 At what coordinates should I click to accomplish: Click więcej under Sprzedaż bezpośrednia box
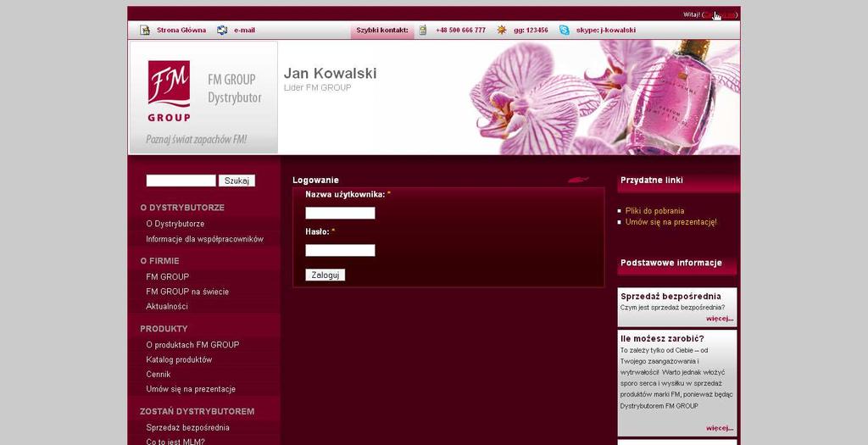pyautogui.click(x=720, y=318)
